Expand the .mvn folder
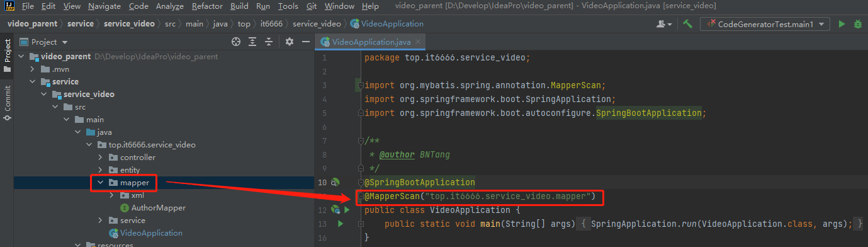The image size is (868, 247). coord(32,69)
